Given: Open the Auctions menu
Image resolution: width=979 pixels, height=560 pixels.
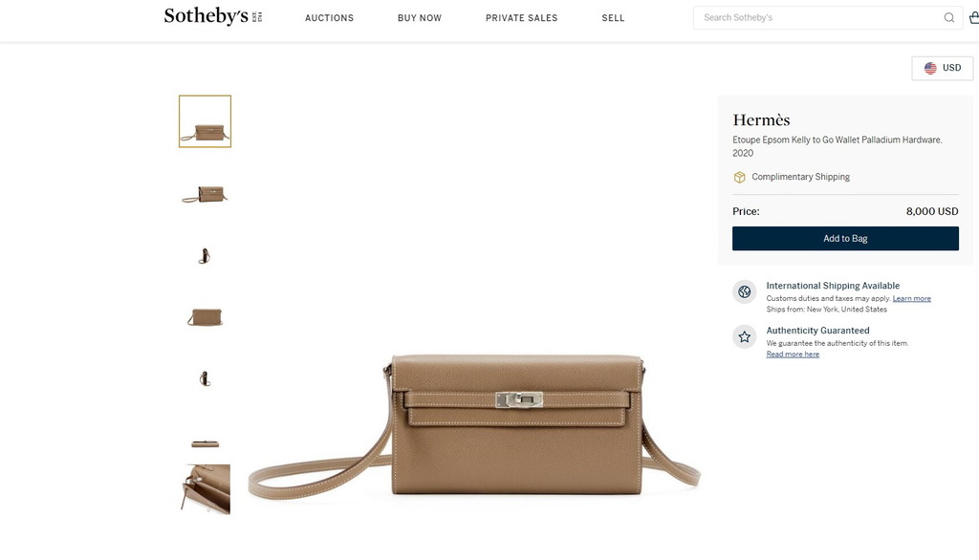Looking at the screenshot, I should click(329, 18).
